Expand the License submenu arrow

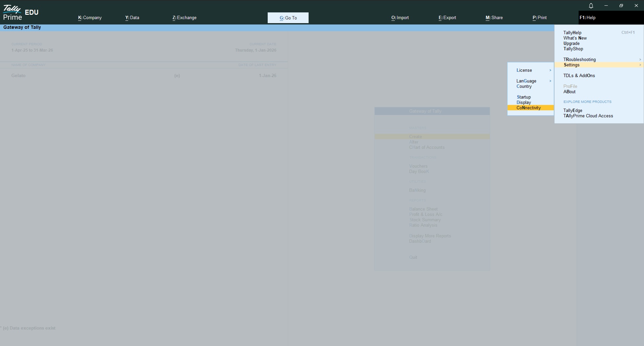(550, 70)
